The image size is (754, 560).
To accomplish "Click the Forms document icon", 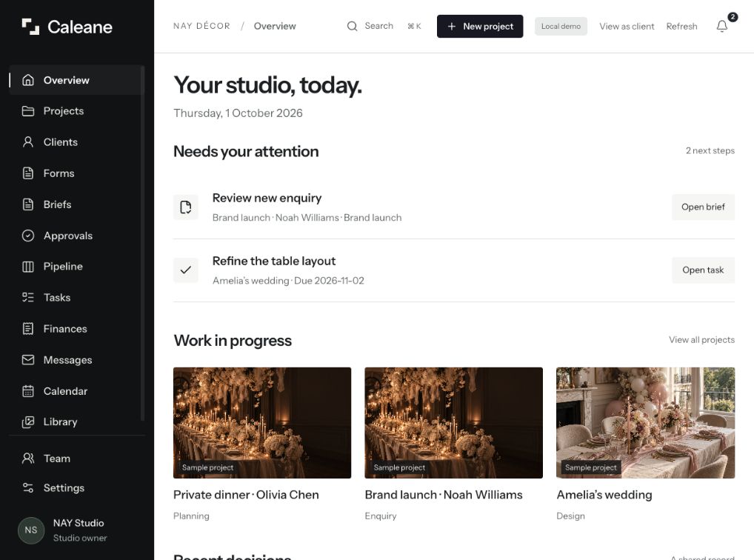I will tap(28, 173).
